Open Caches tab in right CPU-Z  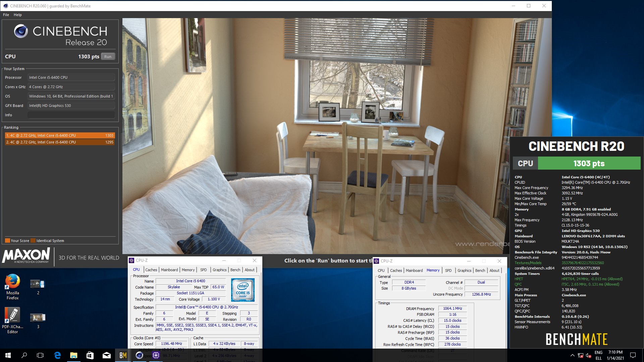pyautogui.click(x=396, y=270)
